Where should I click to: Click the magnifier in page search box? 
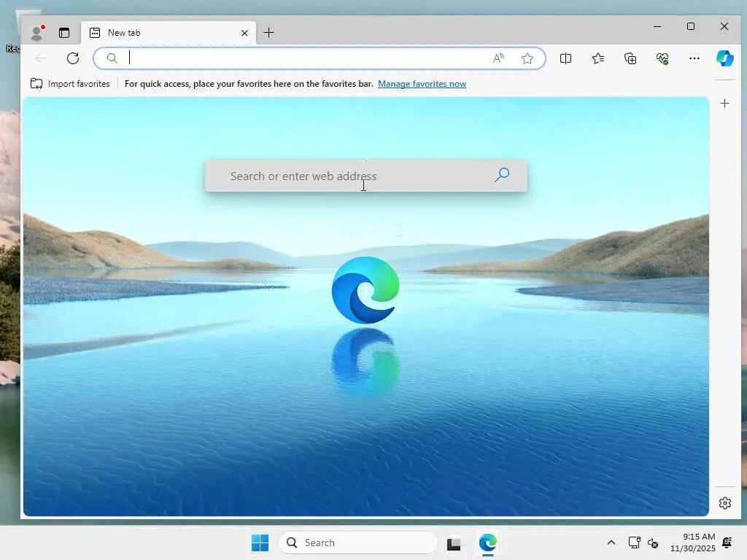(x=502, y=175)
